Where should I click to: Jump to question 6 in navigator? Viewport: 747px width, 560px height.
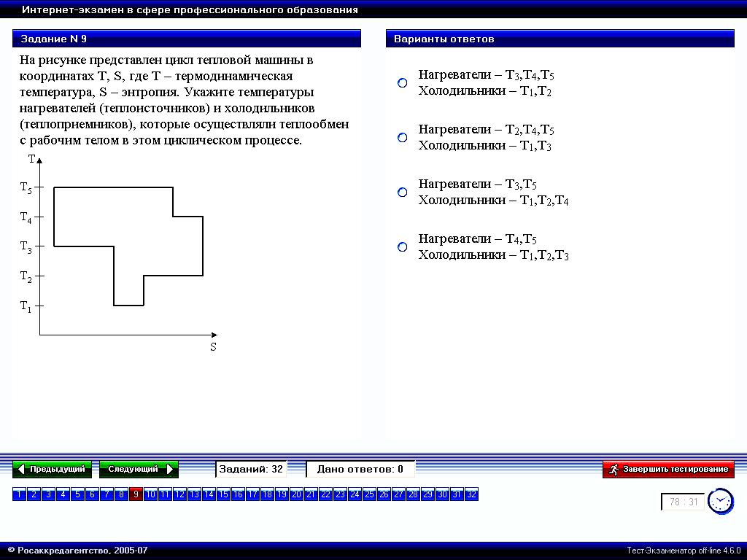pos(92,494)
